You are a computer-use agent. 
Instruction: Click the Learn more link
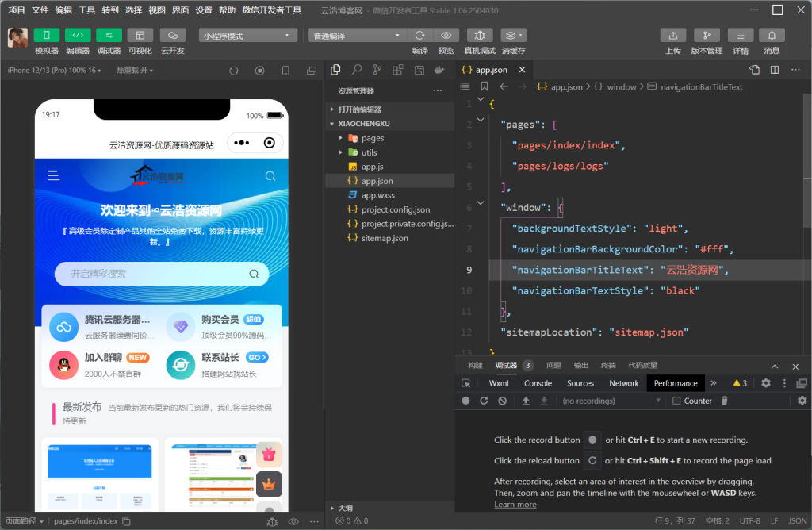pyautogui.click(x=515, y=505)
